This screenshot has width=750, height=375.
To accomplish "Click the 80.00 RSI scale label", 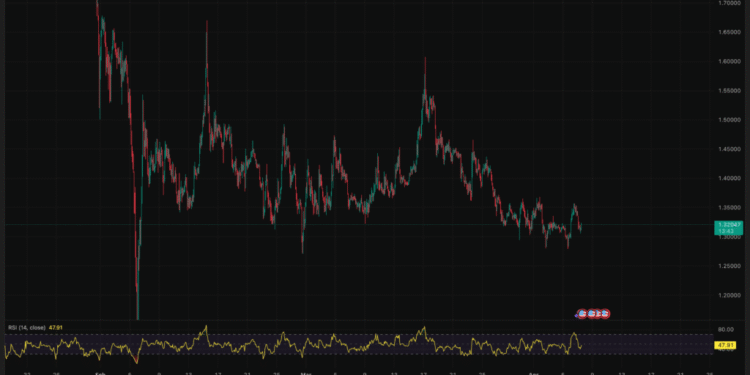I will (x=726, y=330).
